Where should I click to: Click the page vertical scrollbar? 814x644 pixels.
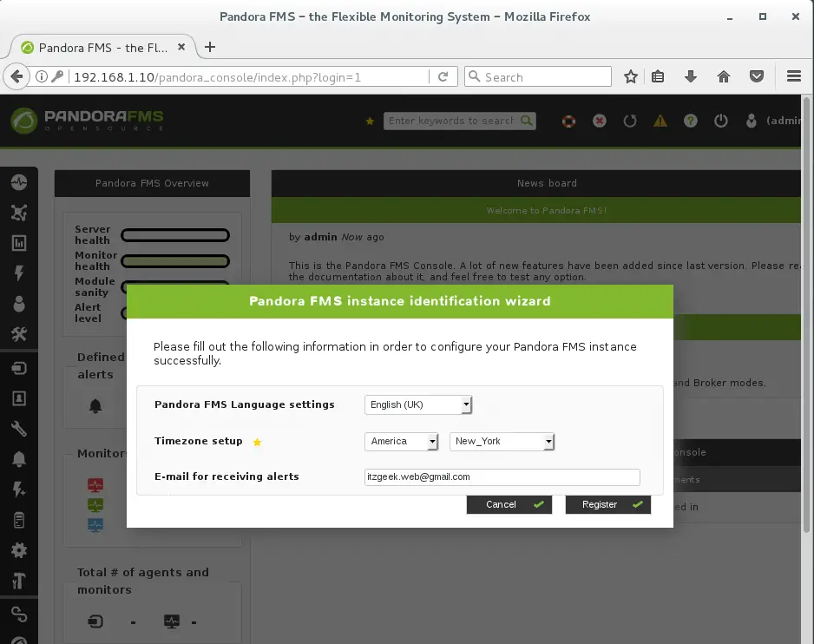click(806, 314)
